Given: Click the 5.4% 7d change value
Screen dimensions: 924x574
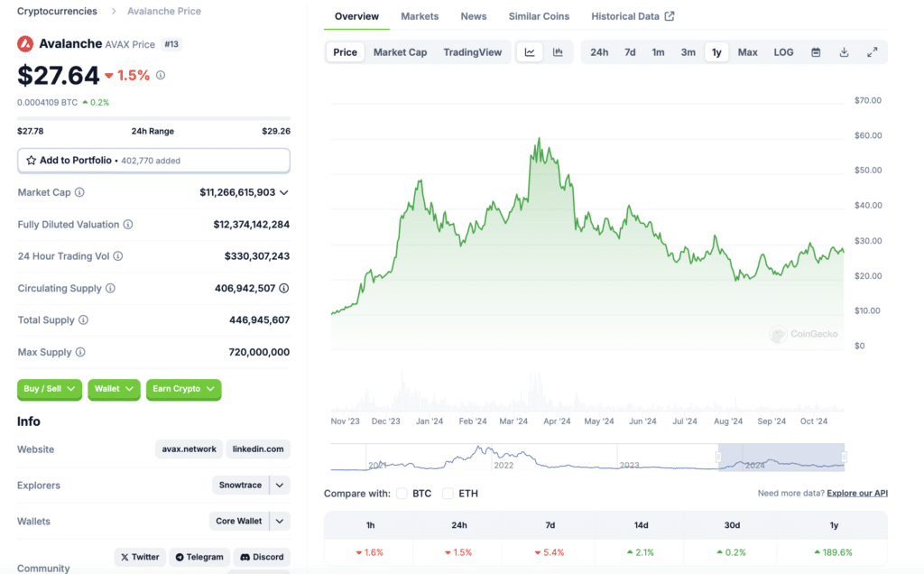Looking at the screenshot, I should click(x=550, y=552).
